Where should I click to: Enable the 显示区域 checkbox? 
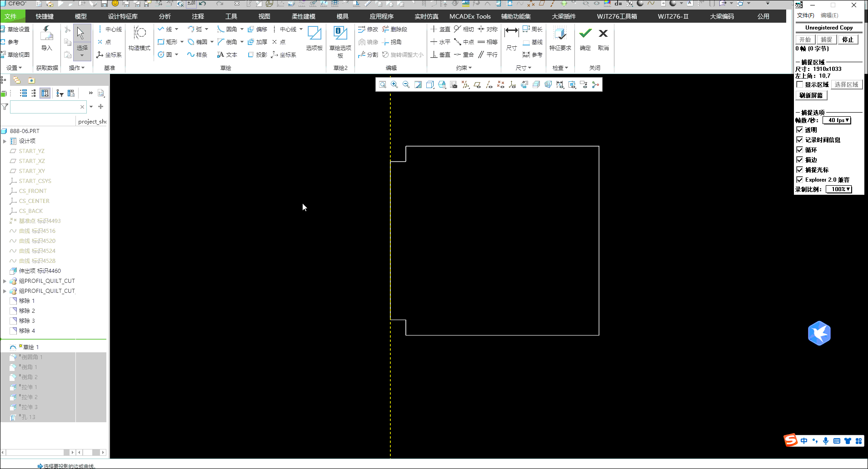click(800, 84)
